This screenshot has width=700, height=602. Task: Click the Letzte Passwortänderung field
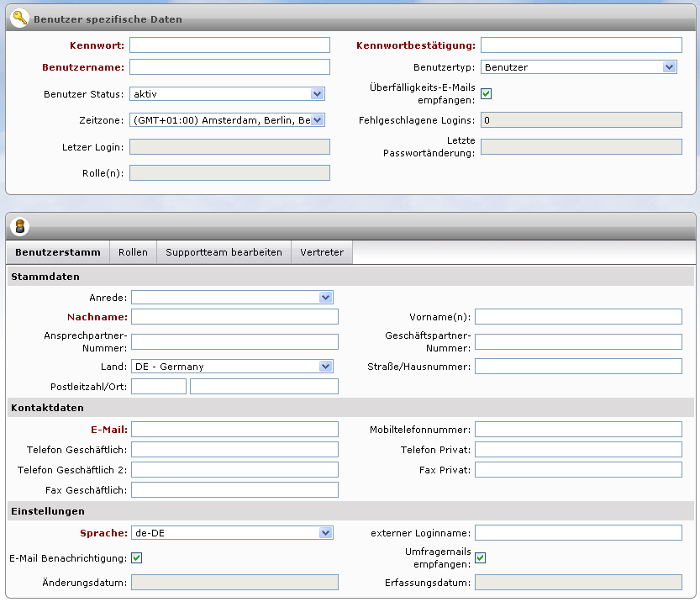[x=582, y=147]
